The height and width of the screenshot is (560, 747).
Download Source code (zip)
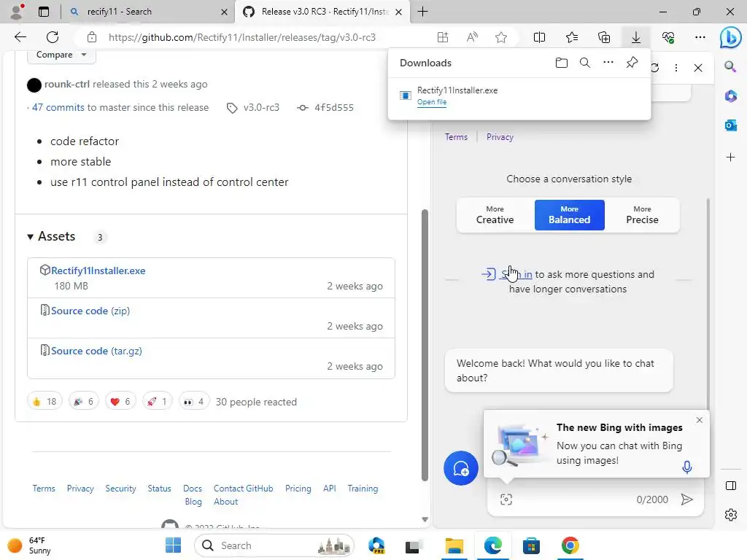point(90,311)
